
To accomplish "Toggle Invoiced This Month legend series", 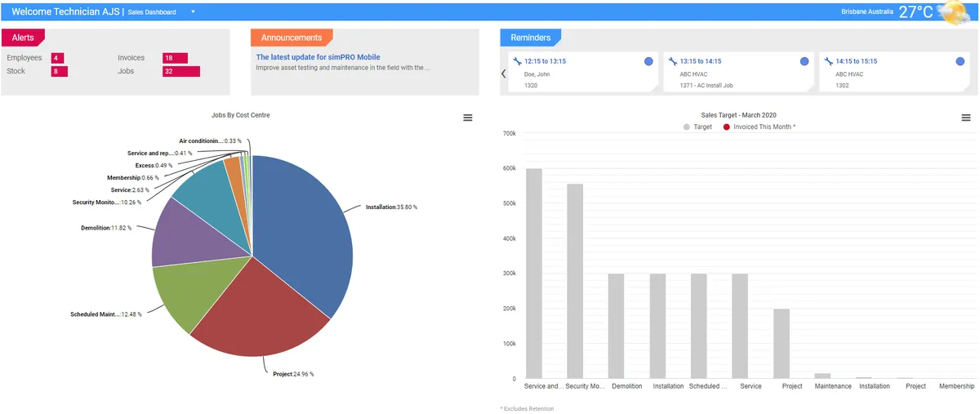I will pyautogui.click(x=759, y=127).
